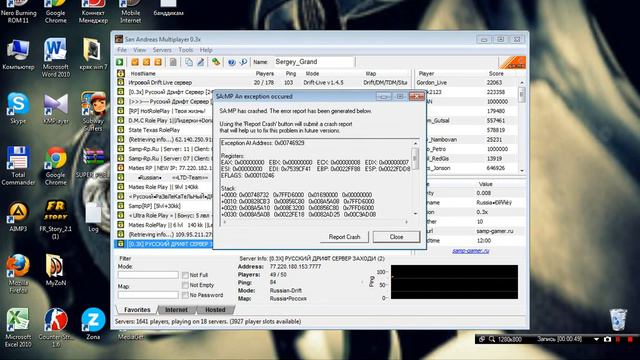This screenshot has height=360, width=640.
Task: Switch to the Favorites tab
Action: (x=137, y=310)
